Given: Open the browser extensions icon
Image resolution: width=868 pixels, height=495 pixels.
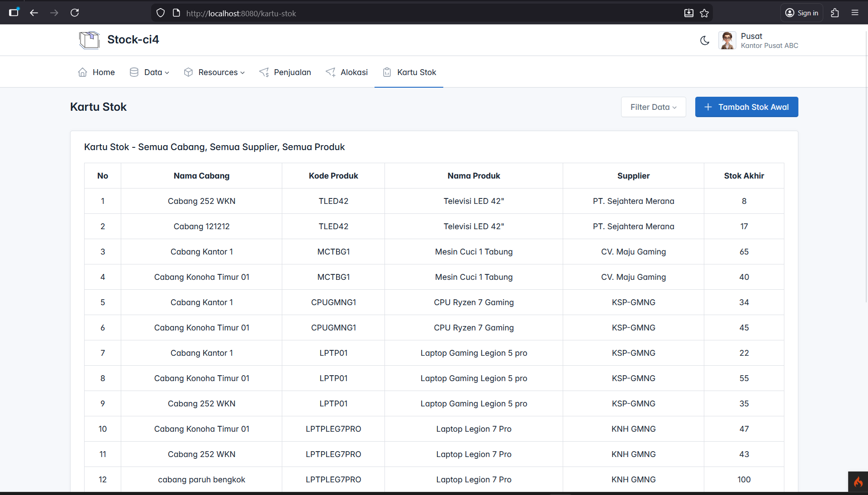Looking at the screenshot, I should 835,13.
